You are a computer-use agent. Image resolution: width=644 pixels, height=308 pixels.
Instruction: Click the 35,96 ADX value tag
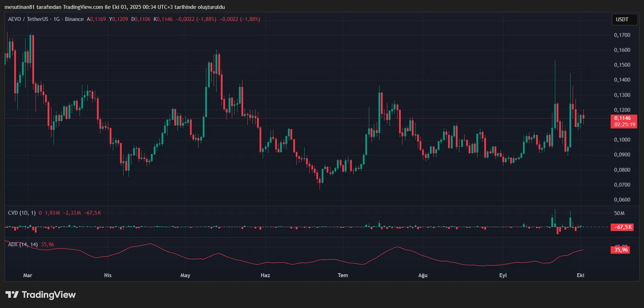click(x=621, y=250)
